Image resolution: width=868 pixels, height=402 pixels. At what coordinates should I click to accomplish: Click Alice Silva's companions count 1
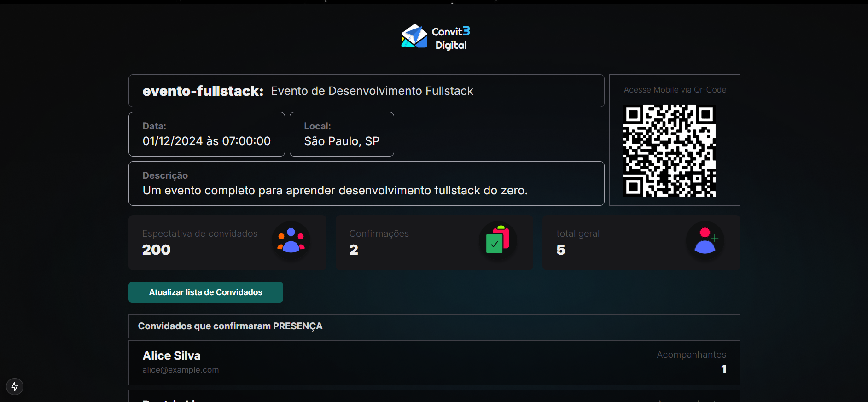coord(724,369)
